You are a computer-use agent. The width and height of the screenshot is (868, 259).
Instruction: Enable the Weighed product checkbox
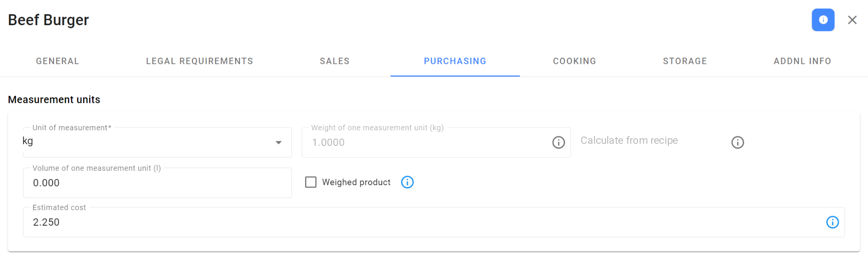point(311,182)
